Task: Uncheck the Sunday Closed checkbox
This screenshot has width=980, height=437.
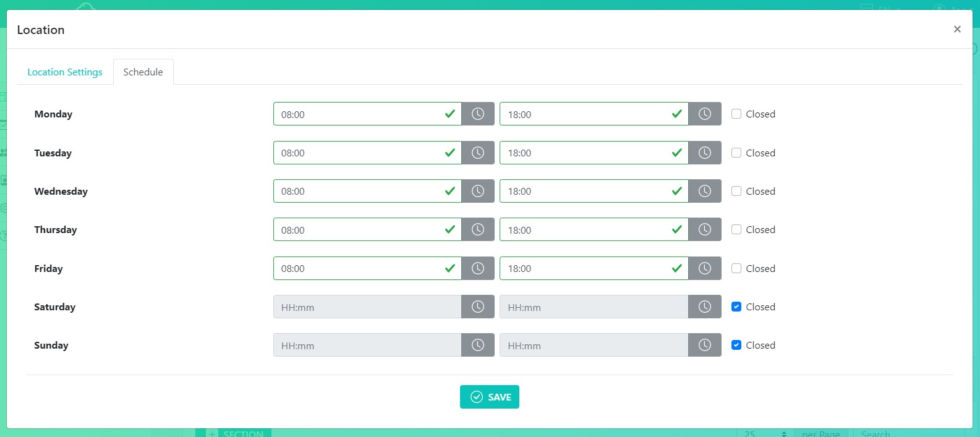Action: click(x=736, y=345)
